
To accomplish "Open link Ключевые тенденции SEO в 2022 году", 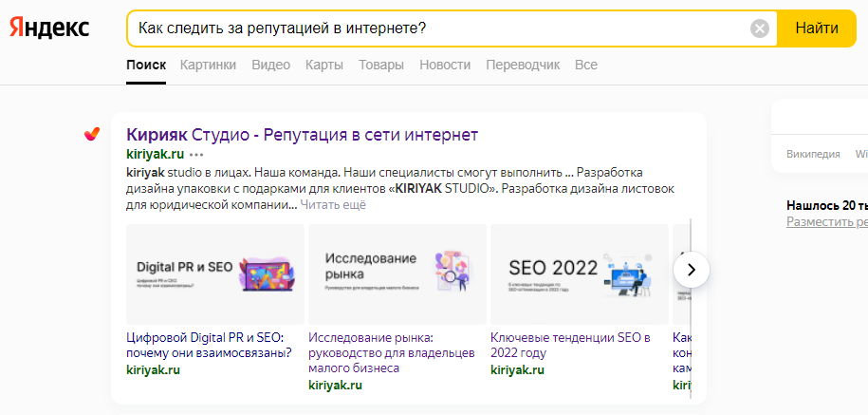I will 570,345.
